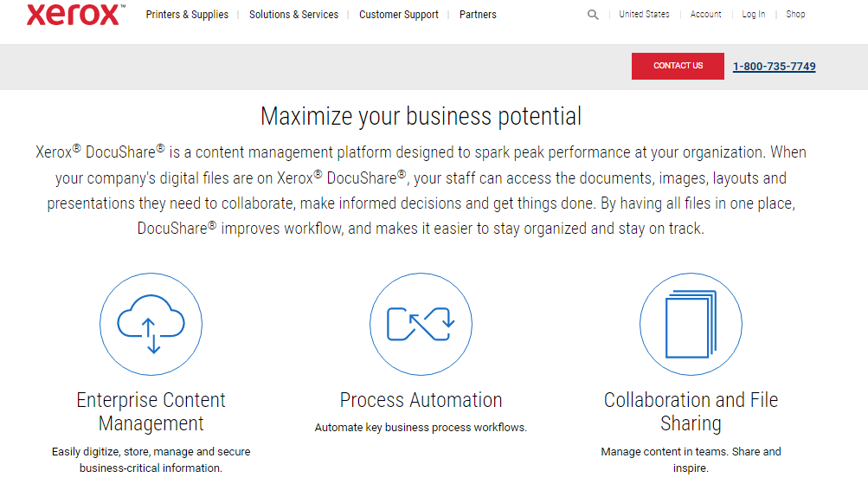Open the Solutions & Services menu

(x=293, y=15)
